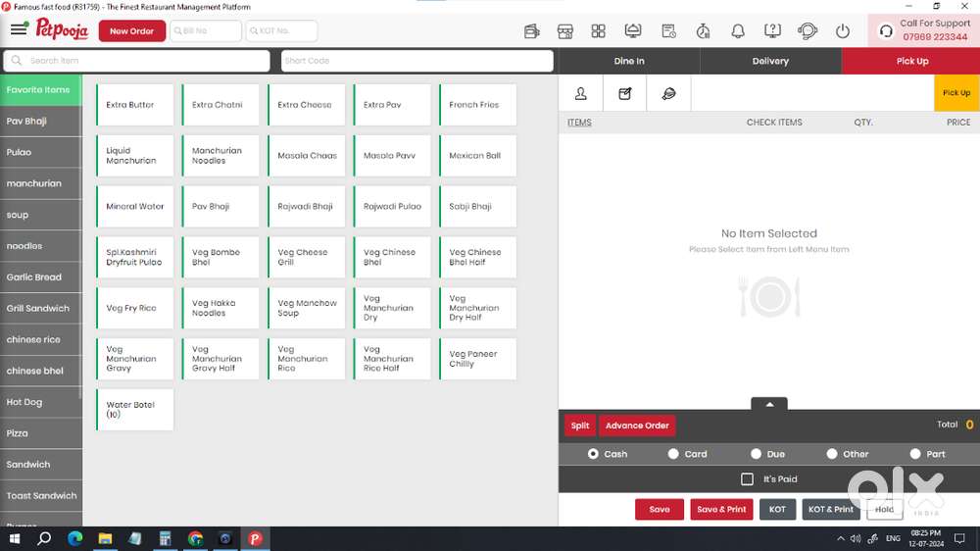Screen dimensions: 980x551
Task: Select the Card payment radio button
Action: pos(673,454)
